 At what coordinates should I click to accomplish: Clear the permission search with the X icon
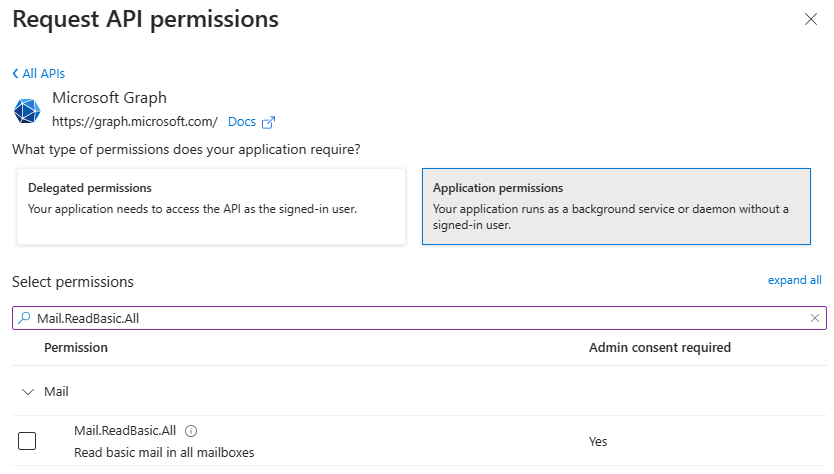click(814, 318)
